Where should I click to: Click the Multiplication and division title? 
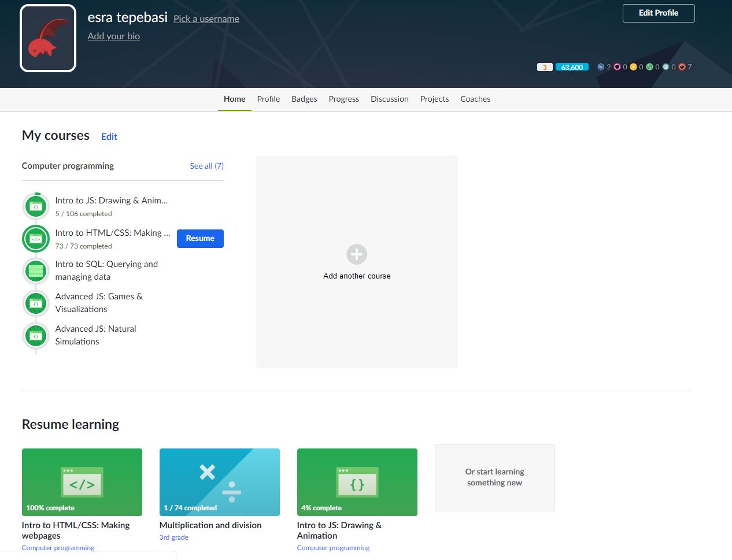pyautogui.click(x=210, y=525)
